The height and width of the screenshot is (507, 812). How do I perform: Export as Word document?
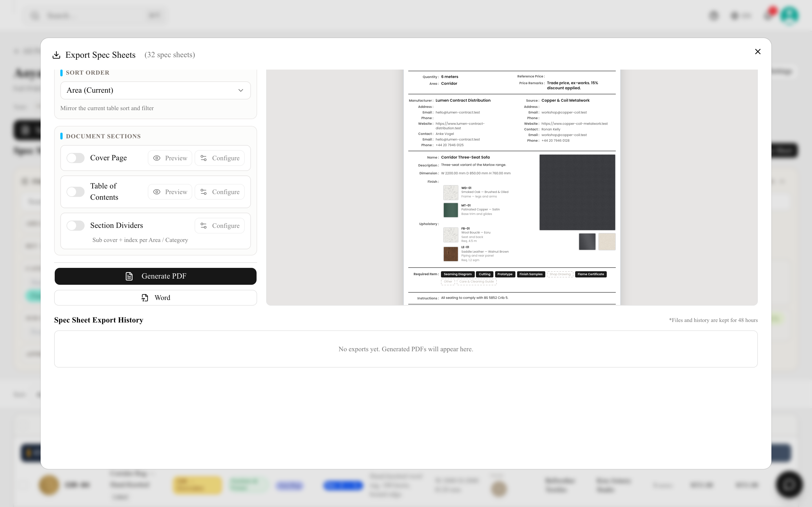(155, 298)
